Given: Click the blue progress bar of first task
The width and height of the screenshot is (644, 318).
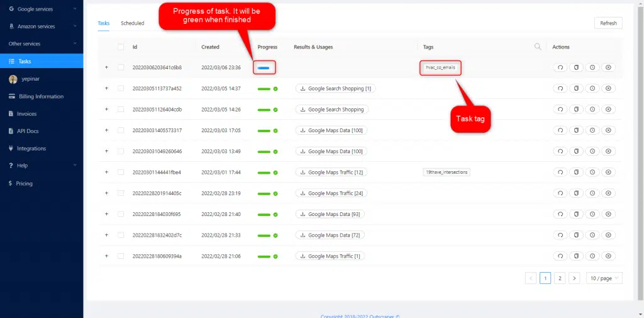Looking at the screenshot, I should coord(264,67).
